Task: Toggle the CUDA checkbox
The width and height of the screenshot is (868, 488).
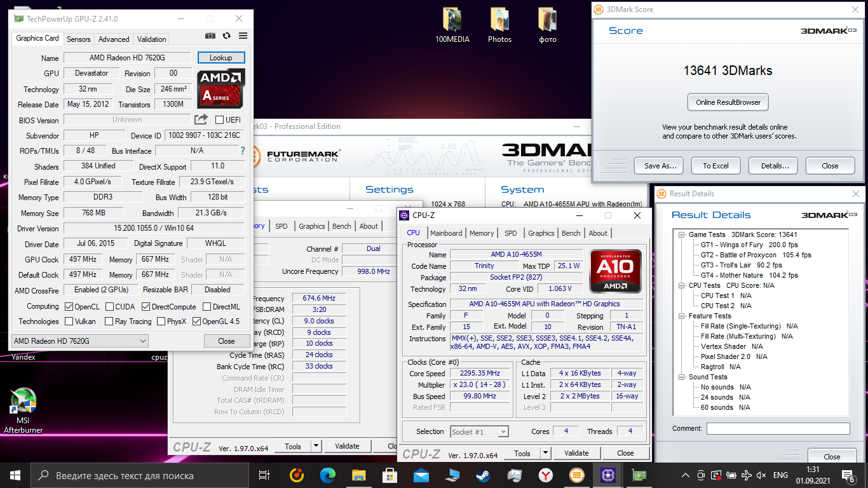Action: [110, 306]
